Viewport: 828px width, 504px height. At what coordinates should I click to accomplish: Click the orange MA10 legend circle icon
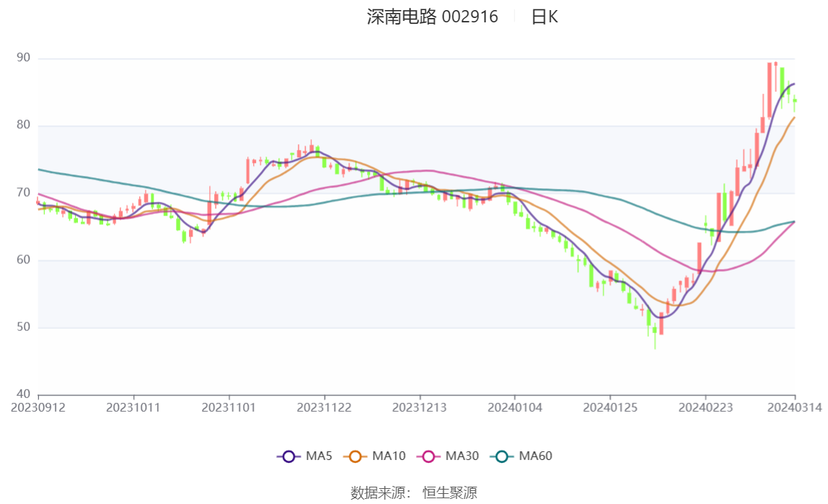[x=355, y=456]
